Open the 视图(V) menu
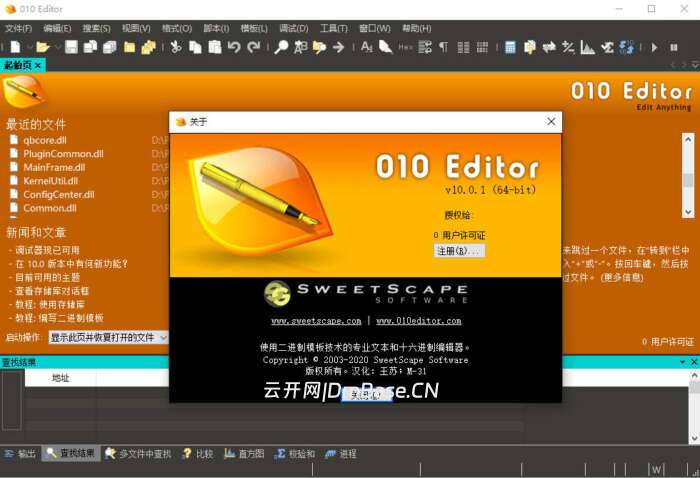 136,29
